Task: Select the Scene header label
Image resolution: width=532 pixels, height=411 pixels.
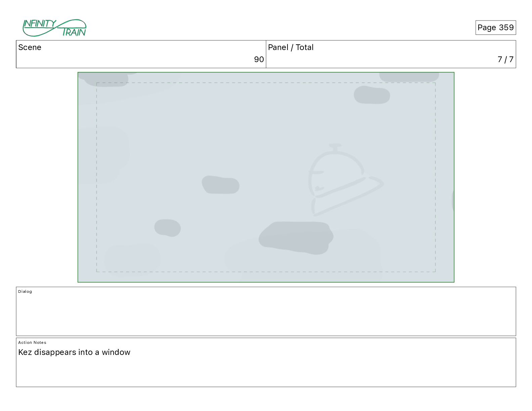Action: tap(30, 47)
